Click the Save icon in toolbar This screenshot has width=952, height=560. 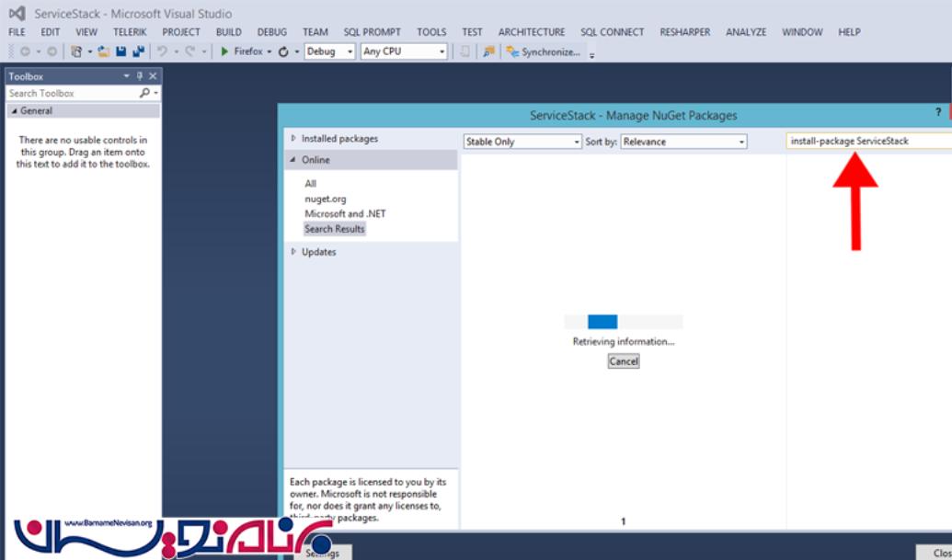(x=120, y=51)
